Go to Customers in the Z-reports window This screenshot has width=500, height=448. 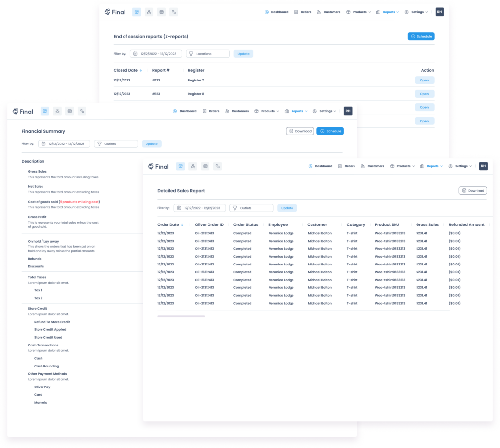coord(329,12)
